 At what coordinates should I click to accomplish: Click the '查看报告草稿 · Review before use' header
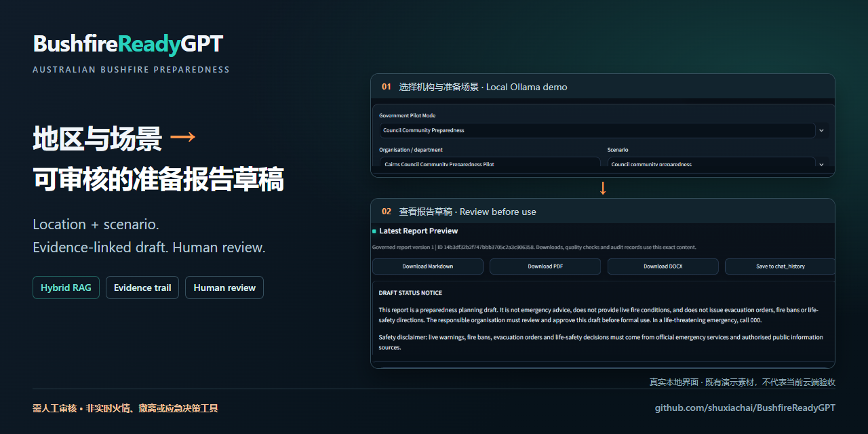(467, 212)
